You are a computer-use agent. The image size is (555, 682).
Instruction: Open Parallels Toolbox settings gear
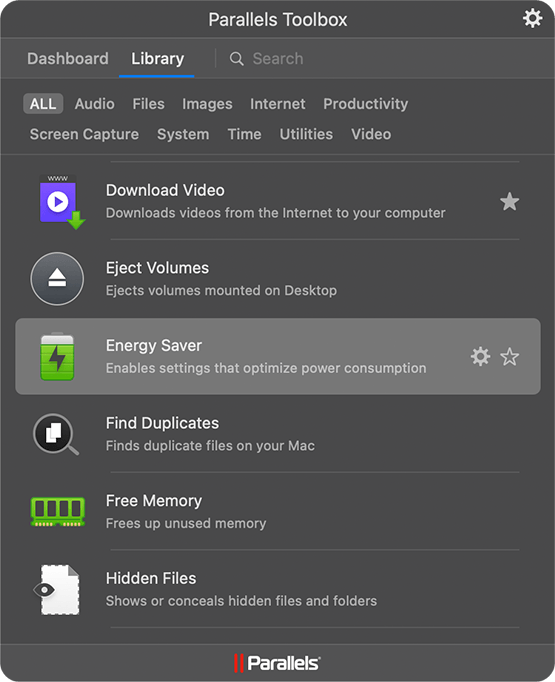tap(532, 19)
